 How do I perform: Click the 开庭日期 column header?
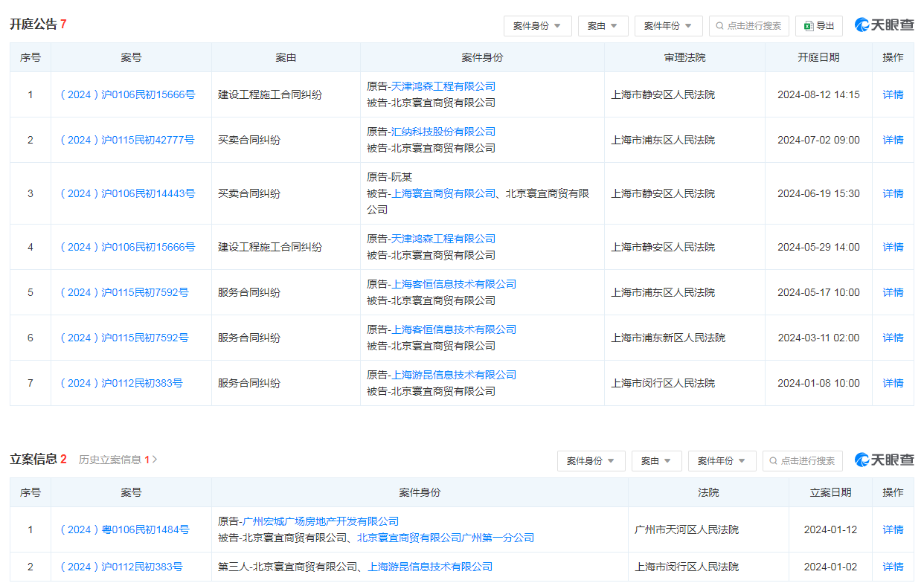tap(818, 57)
